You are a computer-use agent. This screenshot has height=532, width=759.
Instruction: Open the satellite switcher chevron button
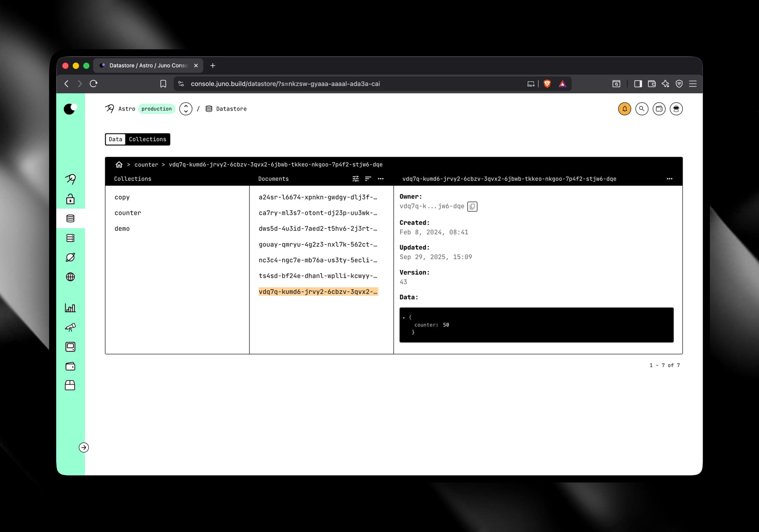click(x=186, y=109)
